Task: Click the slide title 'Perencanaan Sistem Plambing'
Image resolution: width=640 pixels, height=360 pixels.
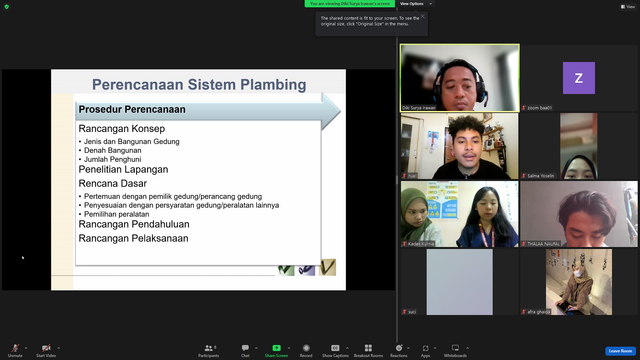Action: coord(199,84)
